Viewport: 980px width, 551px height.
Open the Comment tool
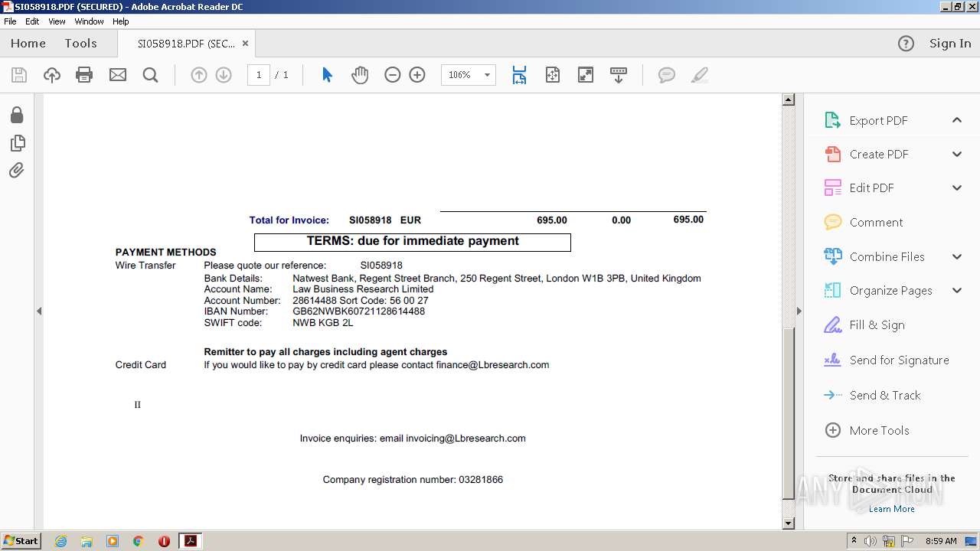click(x=863, y=222)
